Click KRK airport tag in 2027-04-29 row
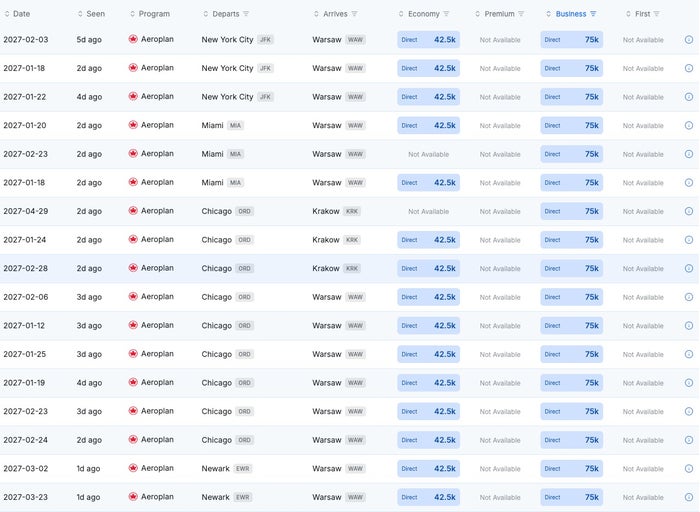 pyautogui.click(x=352, y=211)
